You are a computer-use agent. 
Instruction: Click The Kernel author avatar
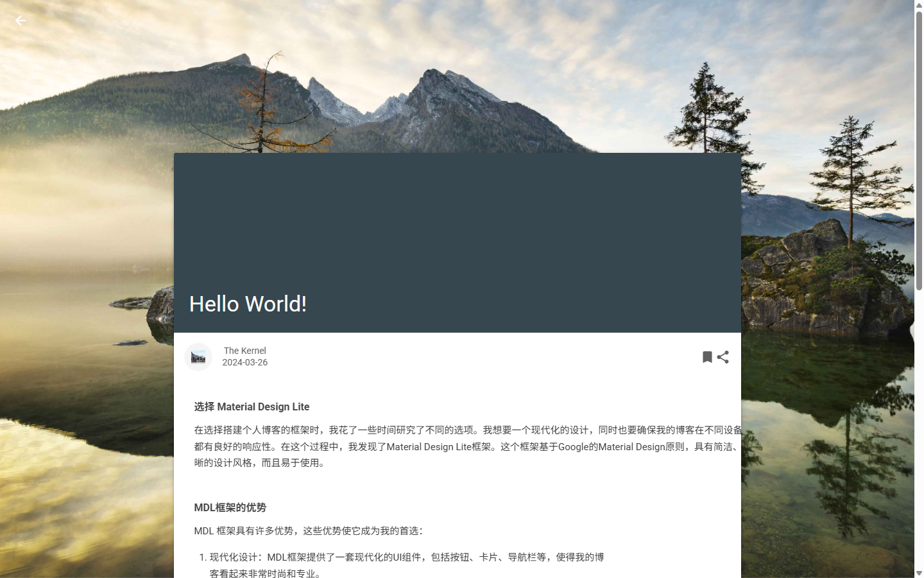click(x=198, y=357)
